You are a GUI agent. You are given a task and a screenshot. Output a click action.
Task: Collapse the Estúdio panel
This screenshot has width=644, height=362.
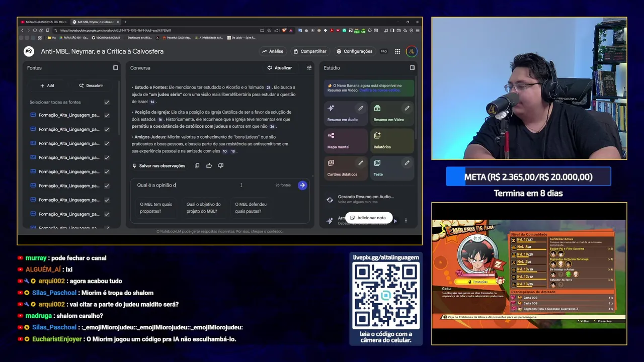(x=412, y=68)
